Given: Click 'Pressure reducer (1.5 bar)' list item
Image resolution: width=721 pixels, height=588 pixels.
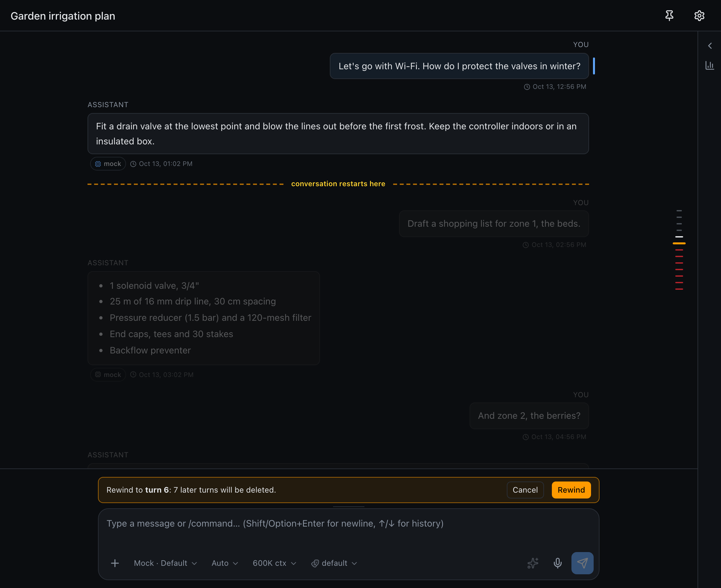Looking at the screenshot, I should click(210, 318).
